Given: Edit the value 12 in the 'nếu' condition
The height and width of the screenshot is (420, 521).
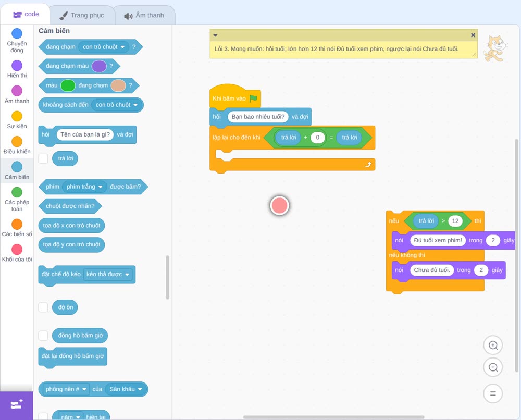Looking at the screenshot, I should tap(455, 221).
